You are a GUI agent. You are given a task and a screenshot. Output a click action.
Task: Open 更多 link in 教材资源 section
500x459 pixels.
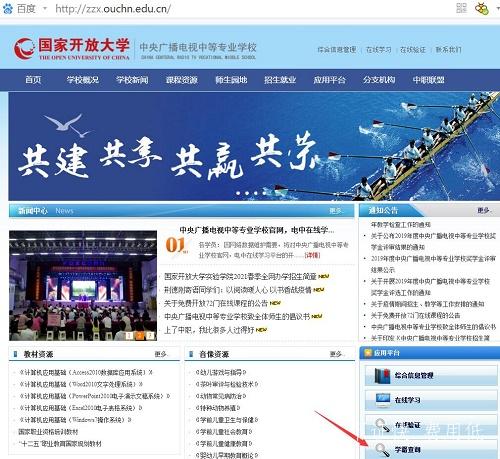[x=161, y=354]
